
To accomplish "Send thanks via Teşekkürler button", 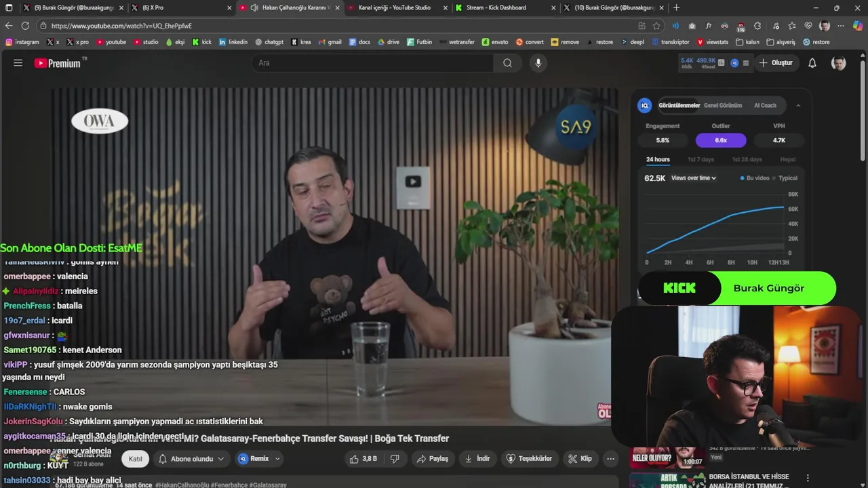I will coord(531,459).
